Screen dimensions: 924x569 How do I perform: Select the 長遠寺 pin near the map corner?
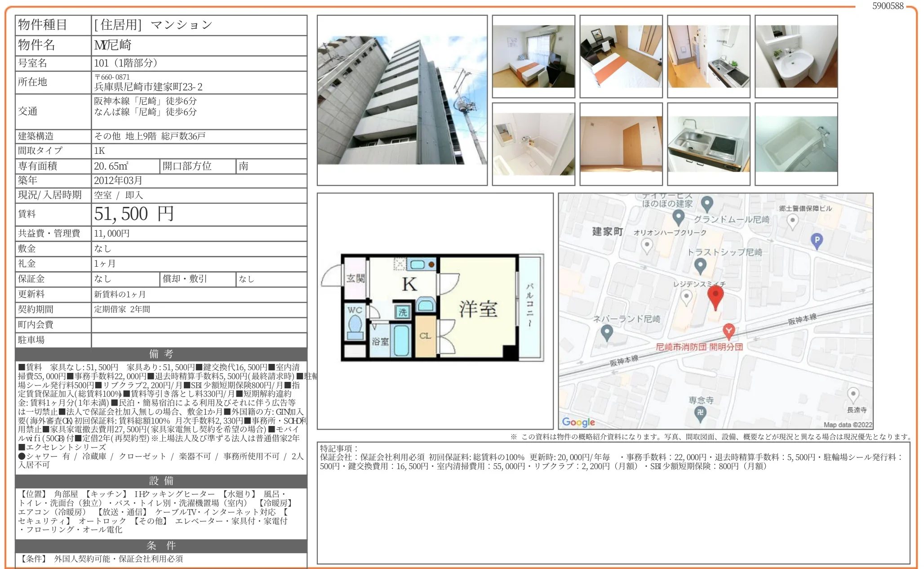853,393
